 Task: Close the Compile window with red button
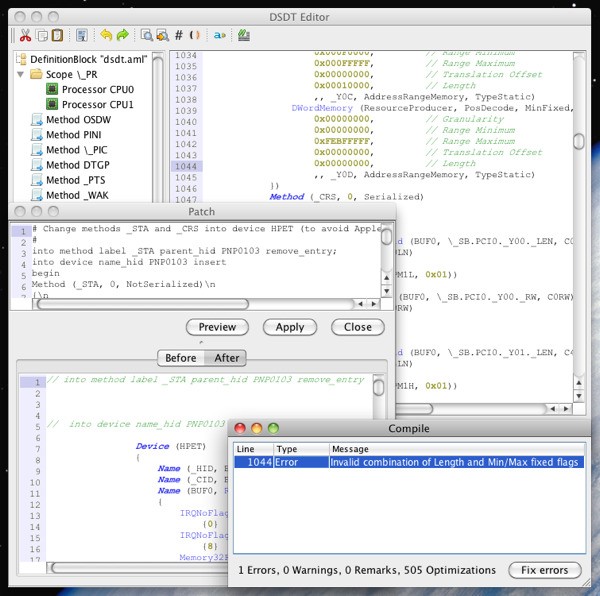[240, 428]
